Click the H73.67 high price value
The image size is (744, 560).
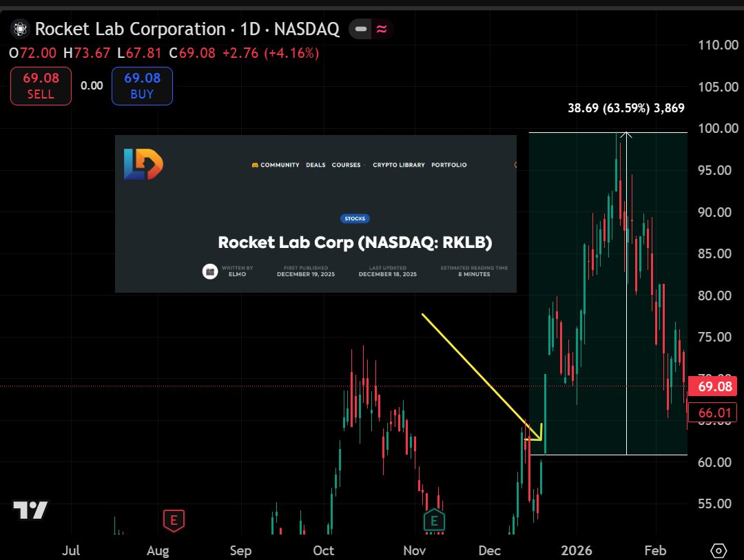click(87, 53)
